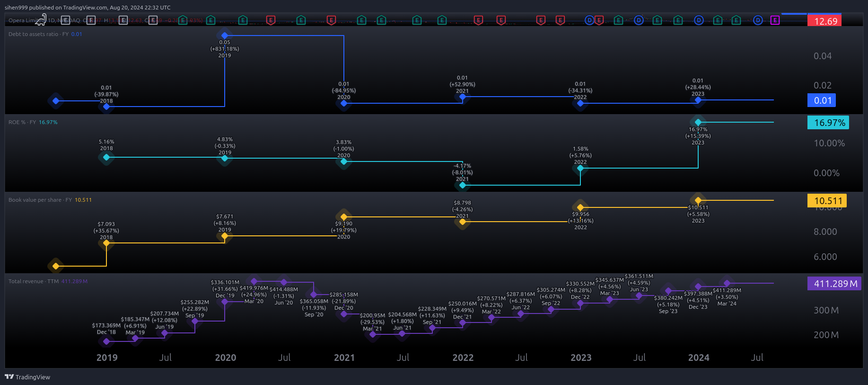Click the 2023 ROE data point 16.97%
The height and width of the screenshot is (385, 868).
[x=698, y=122]
